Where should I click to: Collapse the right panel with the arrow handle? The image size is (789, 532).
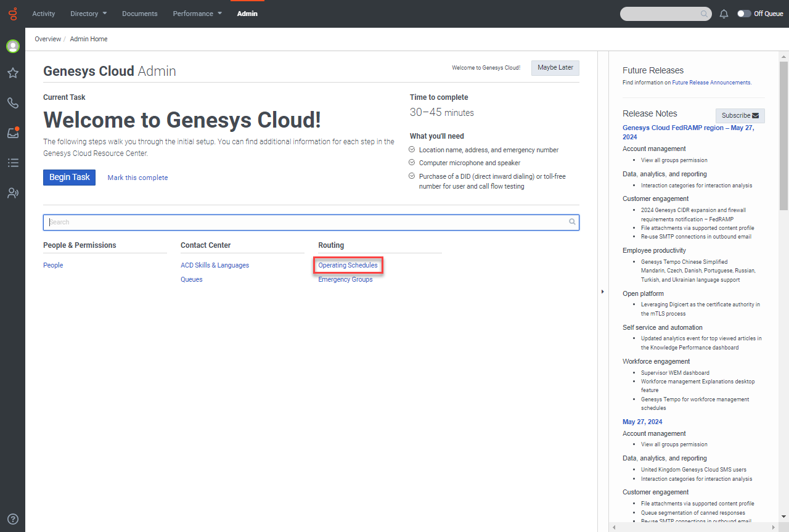click(x=602, y=292)
